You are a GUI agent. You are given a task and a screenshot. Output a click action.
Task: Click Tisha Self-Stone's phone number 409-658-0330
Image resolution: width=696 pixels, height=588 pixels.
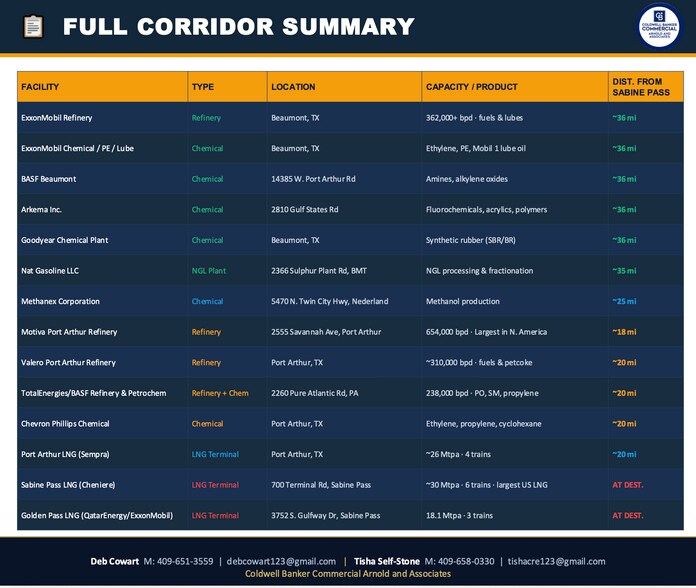pyautogui.click(x=459, y=561)
